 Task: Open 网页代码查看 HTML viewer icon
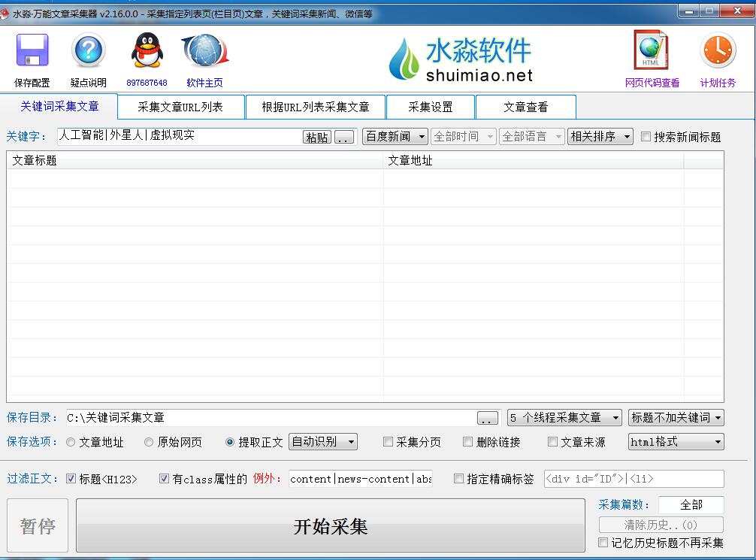pos(650,51)
